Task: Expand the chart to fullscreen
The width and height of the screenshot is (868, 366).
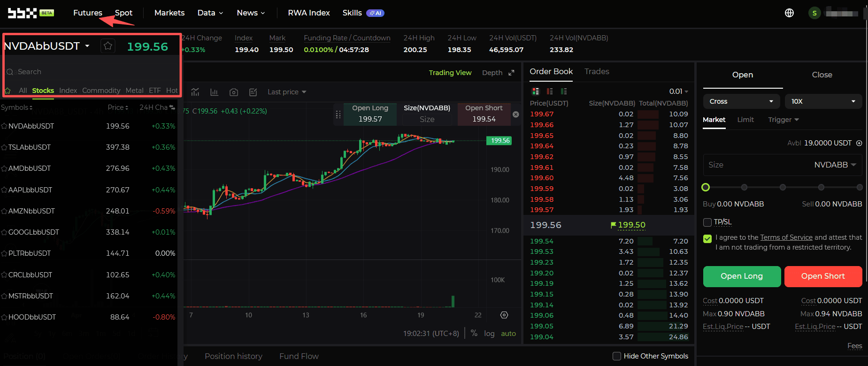Action: coord(511,73)
